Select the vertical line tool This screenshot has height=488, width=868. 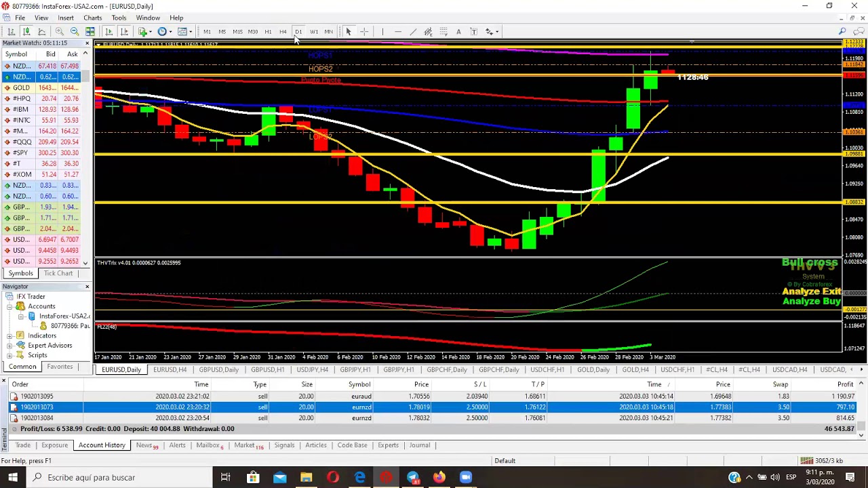tap(382, 31)
